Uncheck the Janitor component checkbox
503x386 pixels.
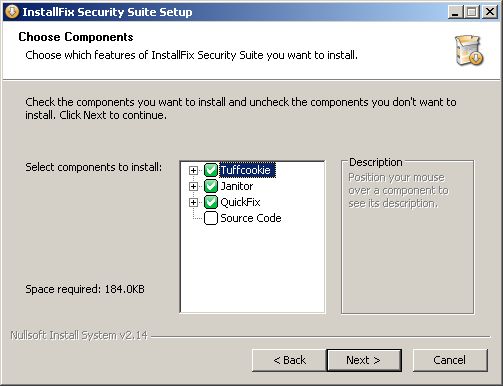[211, 186]
